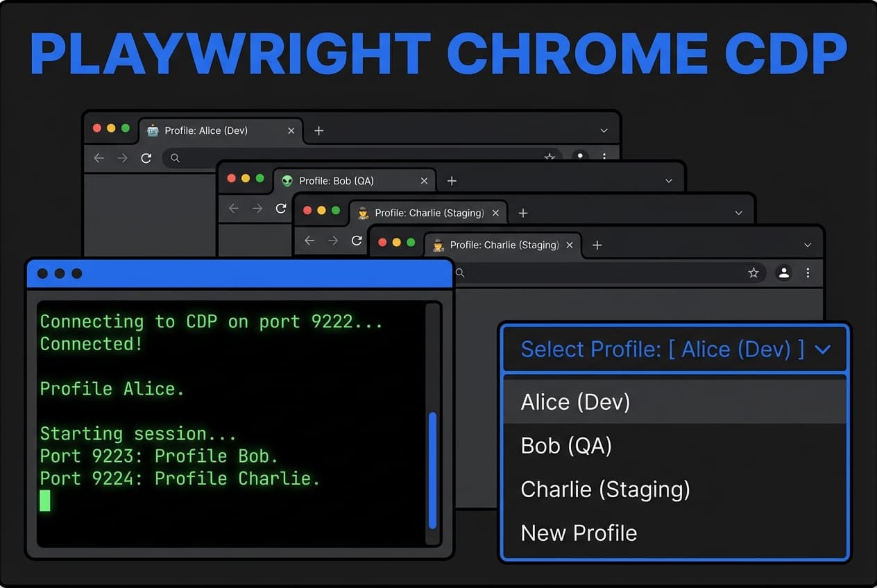The width and height of the screenshot is (877, 588).
Task: Open tab search chevron in Alice's window
Action: [x=604, y=130]
